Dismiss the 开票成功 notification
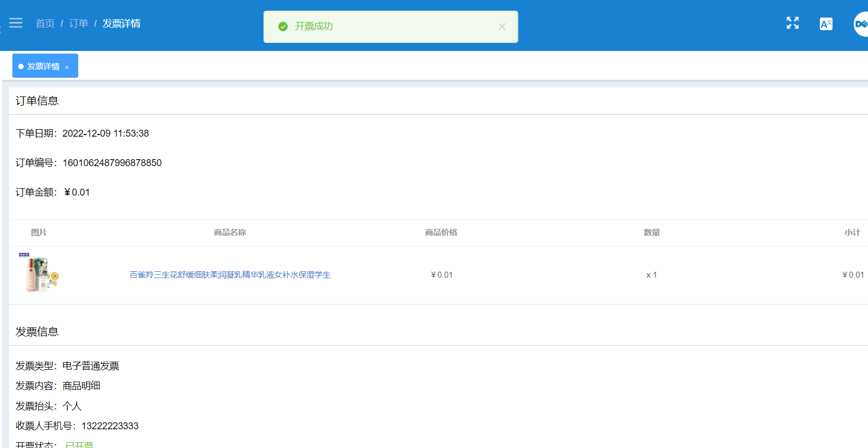Image resolution: width=868 pixels, height=448 pixels. coord(502,26)
